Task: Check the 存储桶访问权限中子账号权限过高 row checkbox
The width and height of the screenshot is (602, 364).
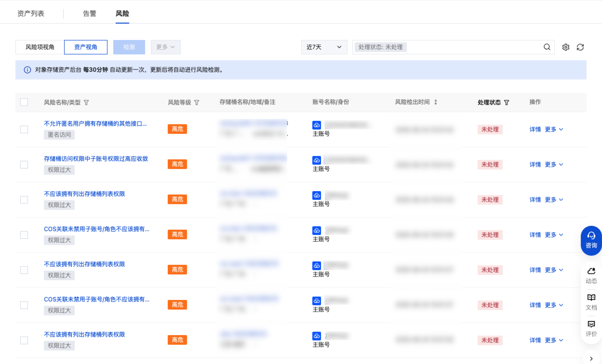Action: (24, 165)
